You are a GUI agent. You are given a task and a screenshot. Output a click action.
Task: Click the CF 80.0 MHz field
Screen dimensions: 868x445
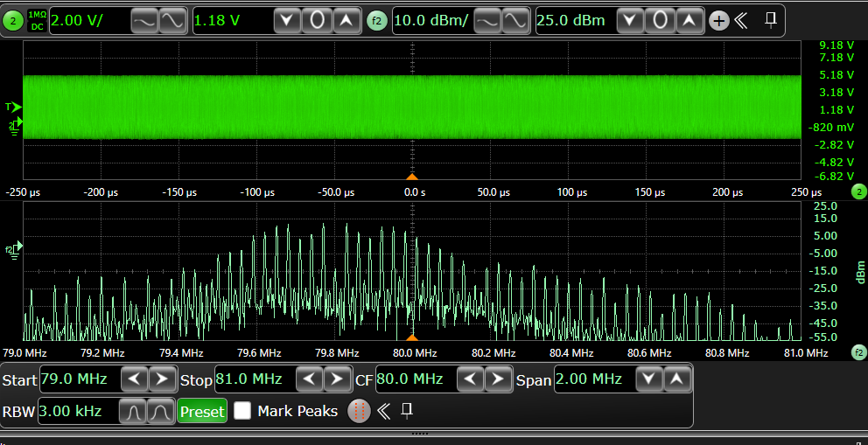click(415, 379)
